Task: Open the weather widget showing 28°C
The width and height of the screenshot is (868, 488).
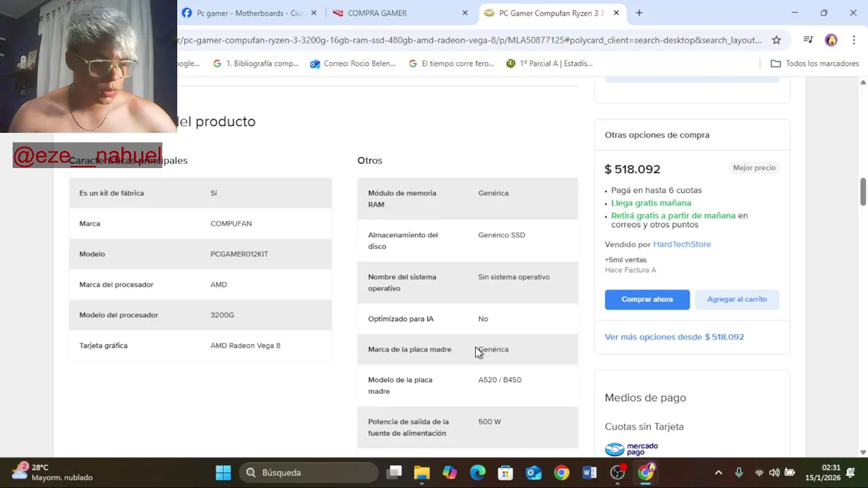Action: click(x=53, y=472)
